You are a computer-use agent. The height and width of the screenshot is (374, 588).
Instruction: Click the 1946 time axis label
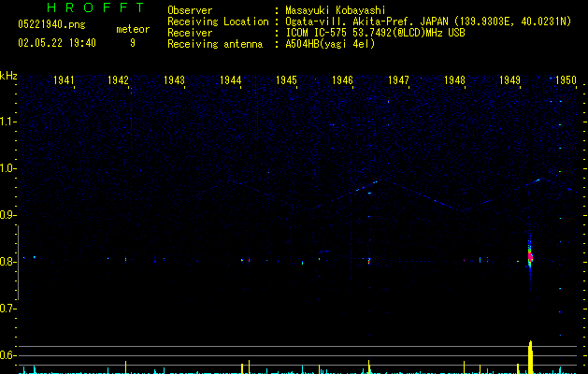coord(342,80)
